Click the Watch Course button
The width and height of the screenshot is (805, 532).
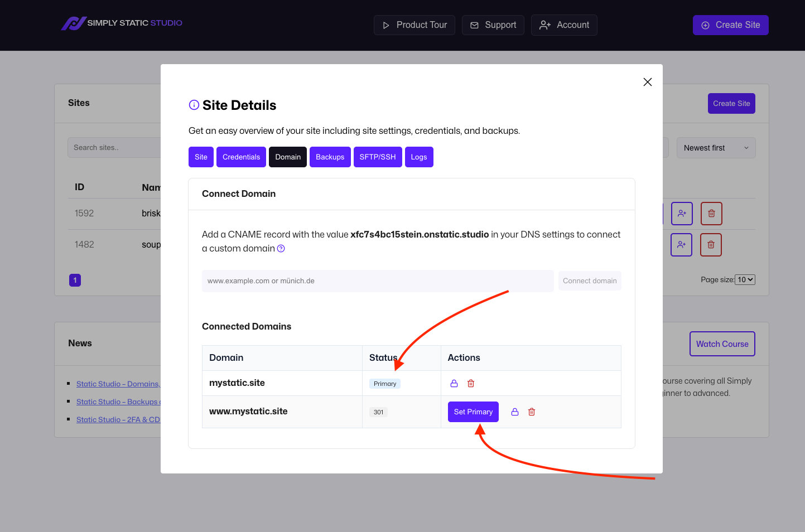pyautogui.click(x=722, y=344)
